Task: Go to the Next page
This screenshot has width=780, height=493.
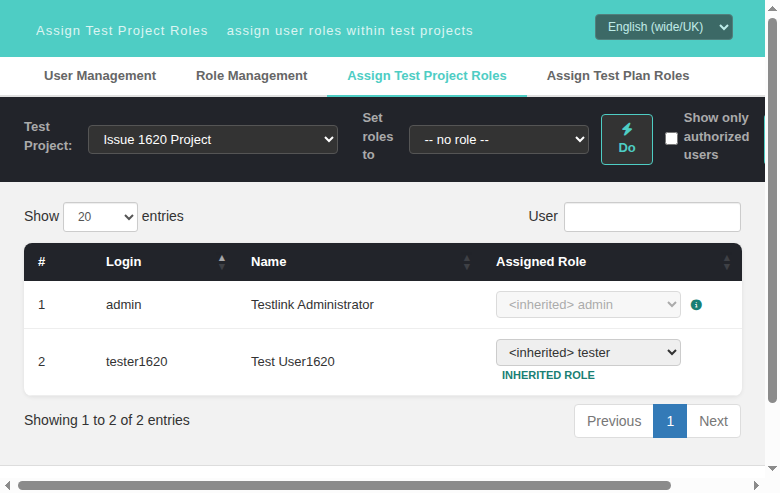Action: 713,421
